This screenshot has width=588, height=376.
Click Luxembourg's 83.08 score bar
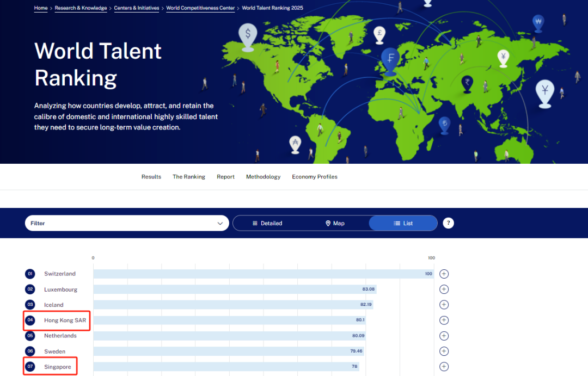235,289
